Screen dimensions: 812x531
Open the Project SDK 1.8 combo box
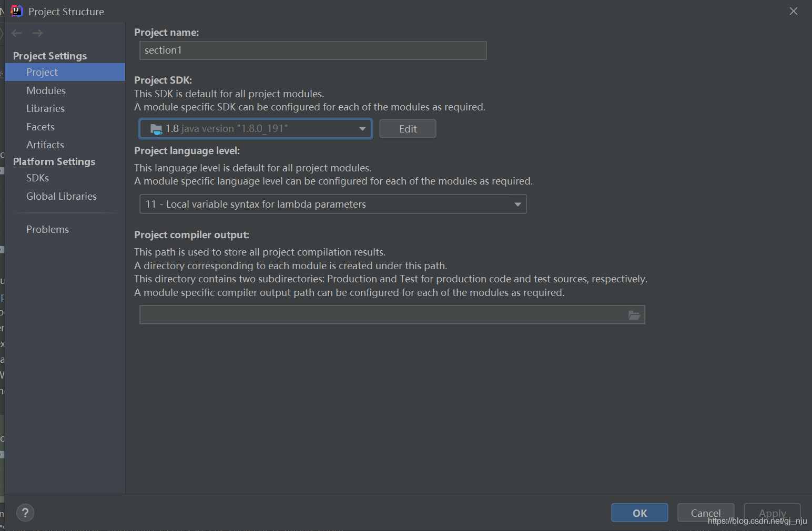(x=256, y=129)
